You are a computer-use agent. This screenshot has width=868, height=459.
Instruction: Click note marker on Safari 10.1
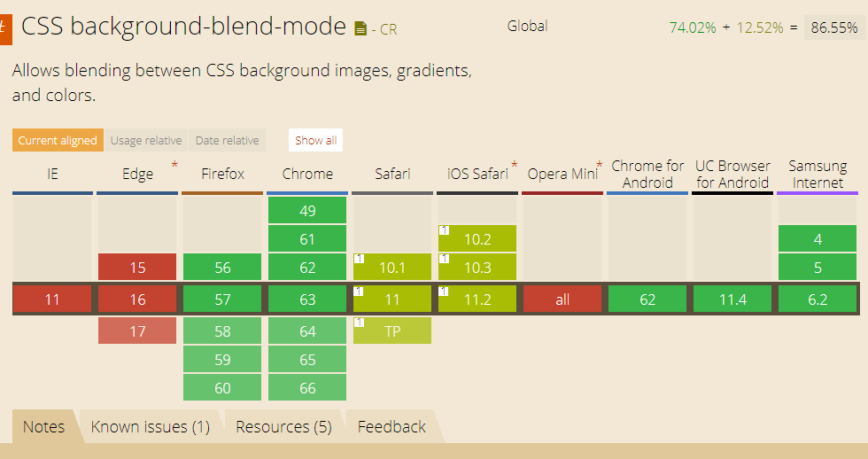[359, 258]
